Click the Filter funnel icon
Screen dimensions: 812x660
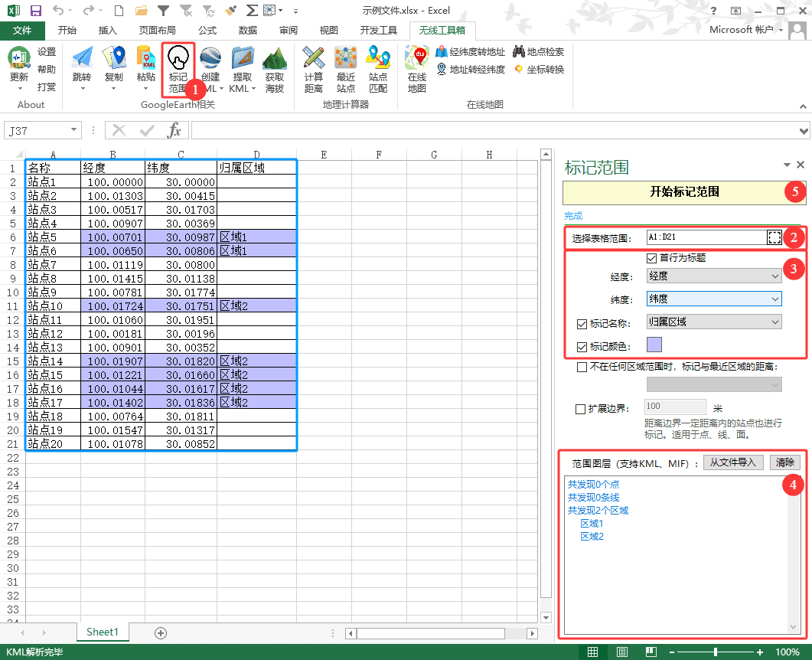point(163,11)
